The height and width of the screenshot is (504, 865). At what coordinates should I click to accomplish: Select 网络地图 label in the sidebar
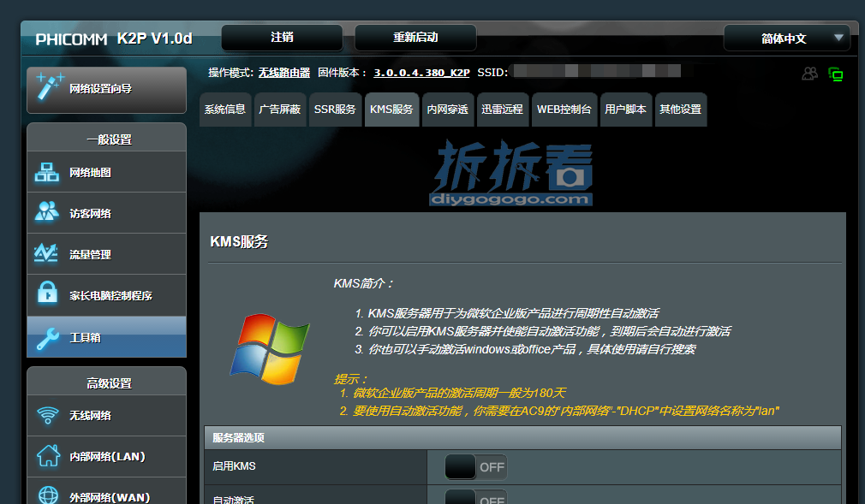tap(90, 173)
